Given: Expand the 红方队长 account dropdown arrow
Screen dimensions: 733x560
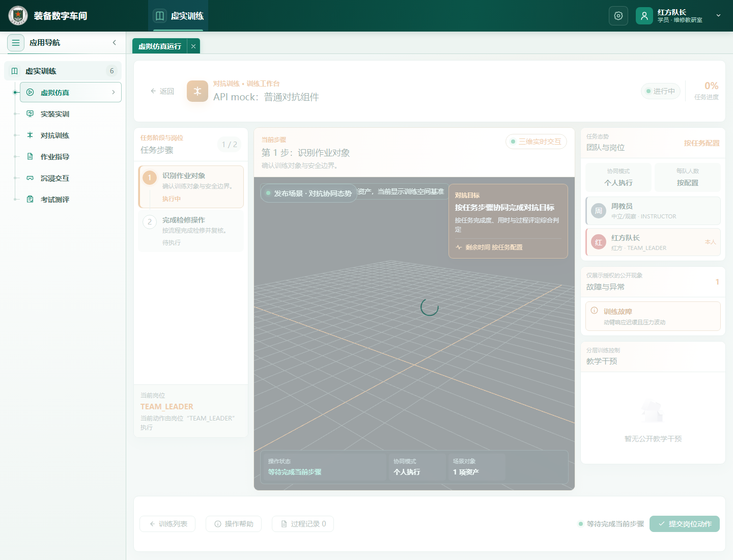Looking at the screenshot, I should [719, 16].
